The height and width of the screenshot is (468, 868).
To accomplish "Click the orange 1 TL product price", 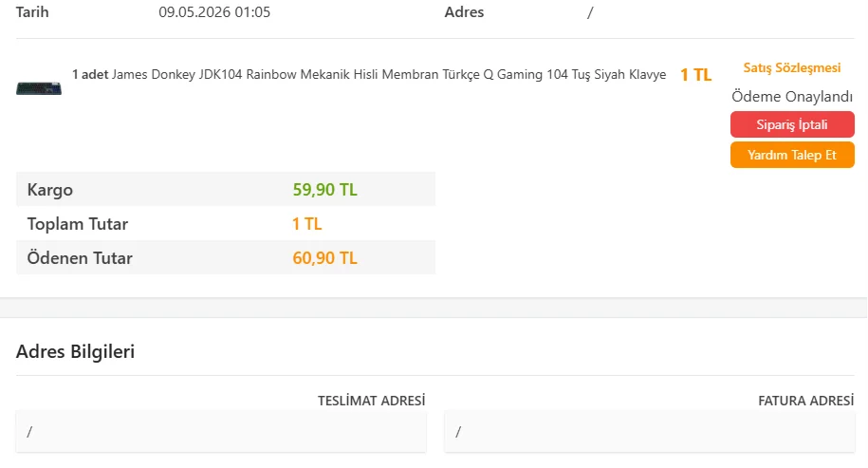I will point(695,75).
